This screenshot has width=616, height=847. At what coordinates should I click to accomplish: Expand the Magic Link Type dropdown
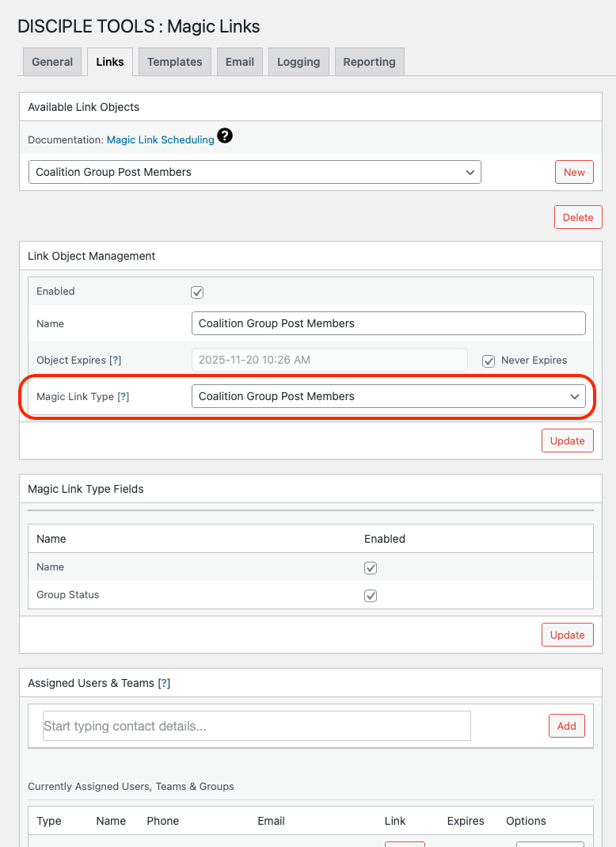pyautogui.click(x=388, y=396)
